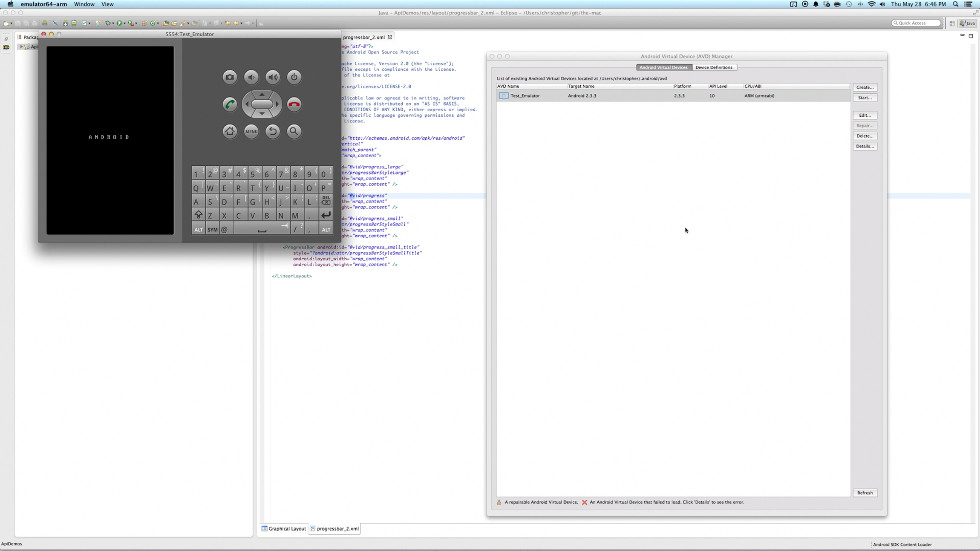Select the Test_Emulator row in AVD list
The width and height of the screenshot is (980, 551).
tap(524, 96)
